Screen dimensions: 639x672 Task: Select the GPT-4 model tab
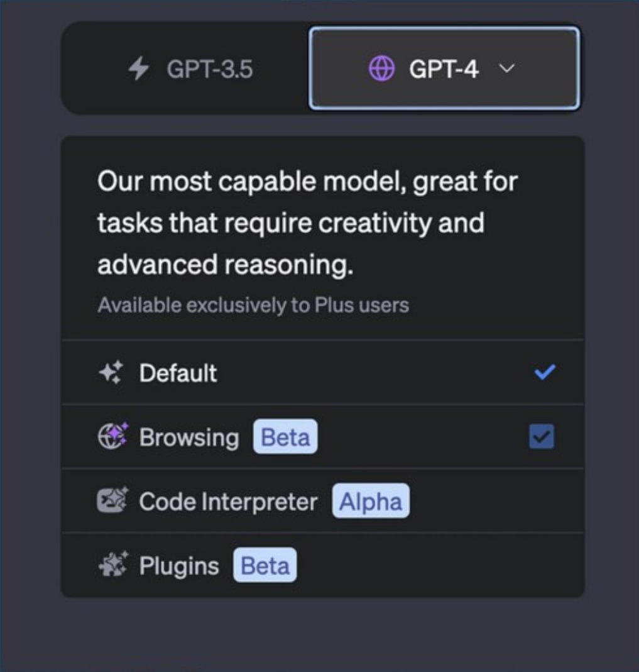click(x=444, y=69)
